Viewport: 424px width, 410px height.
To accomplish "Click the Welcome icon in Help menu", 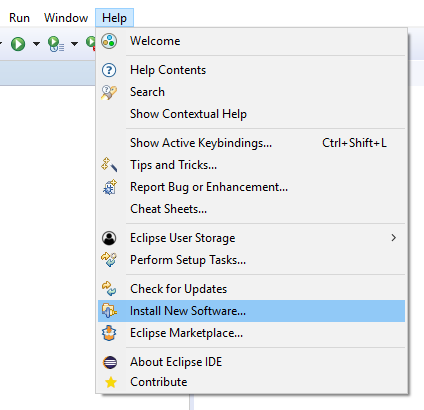I will (109, 41).
